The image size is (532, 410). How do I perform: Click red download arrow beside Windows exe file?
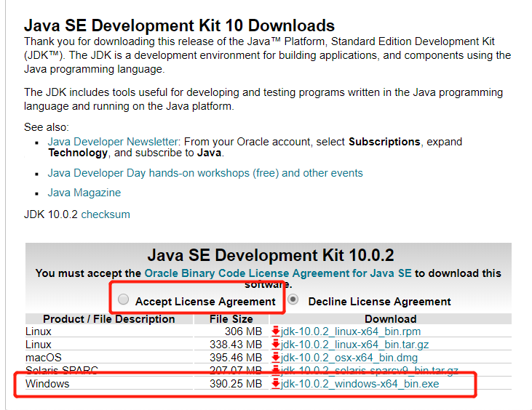pos(276,384)
